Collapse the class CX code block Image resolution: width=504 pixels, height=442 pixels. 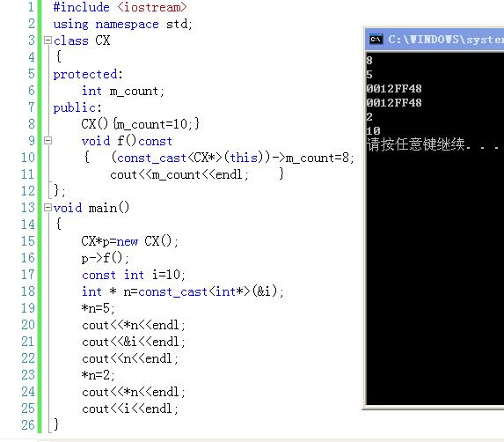(47, 41)
